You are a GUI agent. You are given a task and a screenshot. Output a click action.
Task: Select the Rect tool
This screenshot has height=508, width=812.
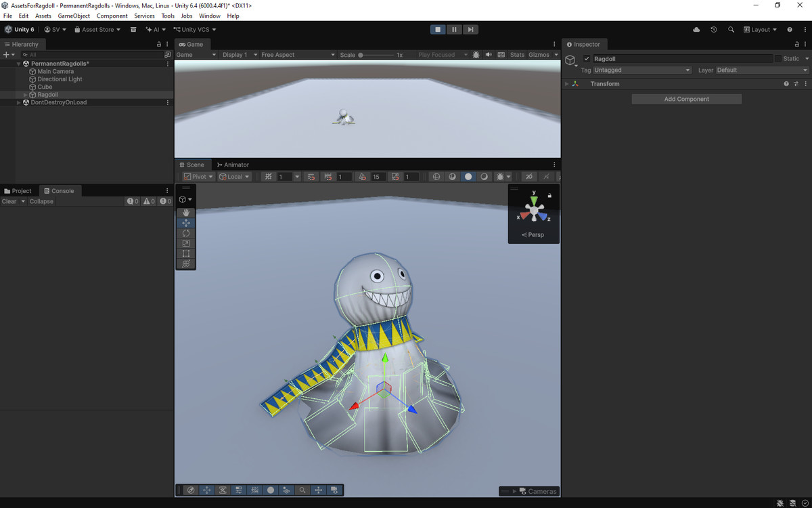coord(186,253)
